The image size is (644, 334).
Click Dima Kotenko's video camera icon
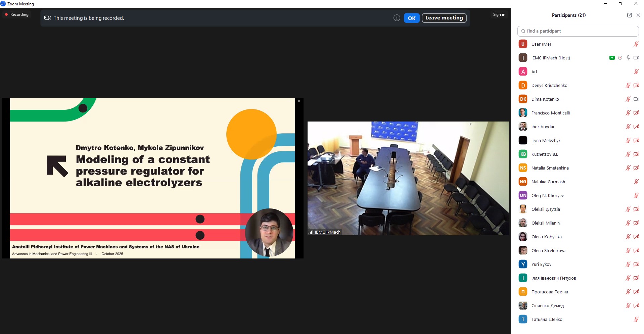(x=636, y=99)
